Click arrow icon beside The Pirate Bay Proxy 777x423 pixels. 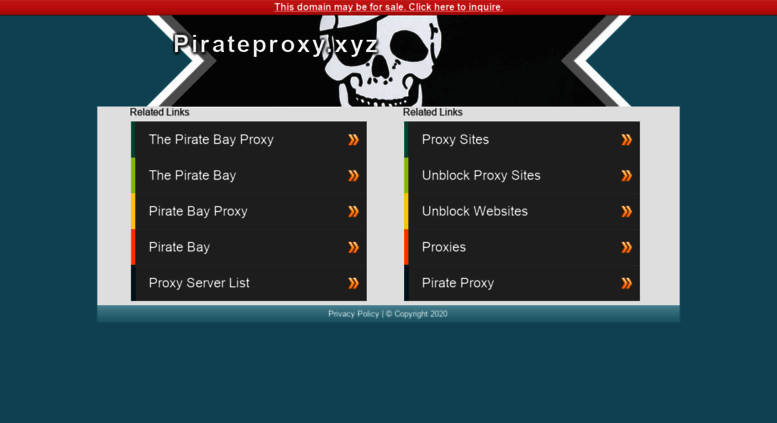click(x=353, y=140)
